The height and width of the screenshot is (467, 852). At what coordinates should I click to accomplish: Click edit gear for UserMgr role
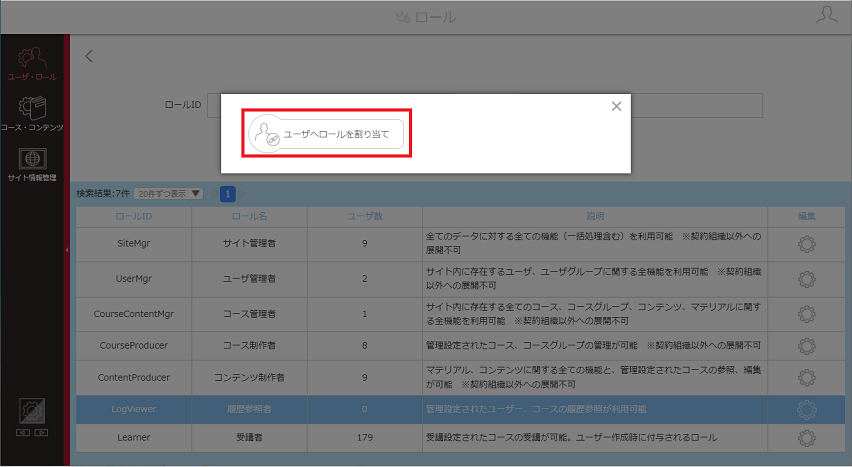coord(806,279)
